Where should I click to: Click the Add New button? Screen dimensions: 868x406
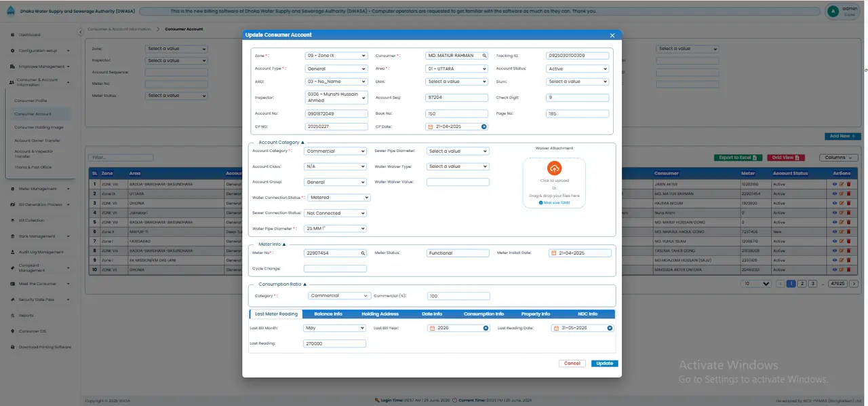(x=843, y=136)
